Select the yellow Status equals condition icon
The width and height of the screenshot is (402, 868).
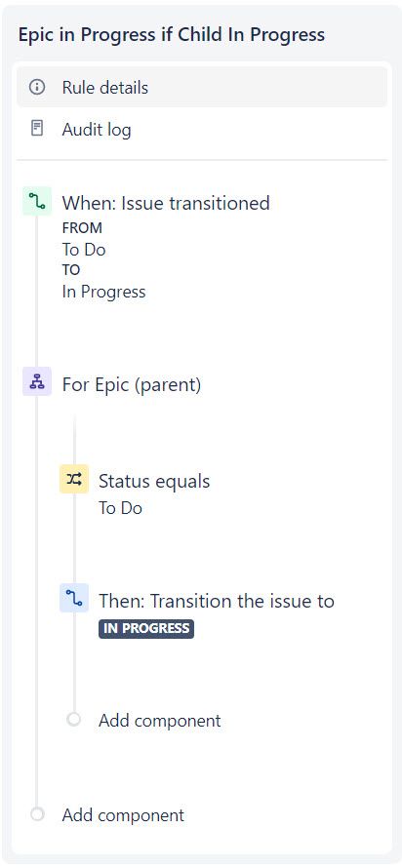[73, 479]
